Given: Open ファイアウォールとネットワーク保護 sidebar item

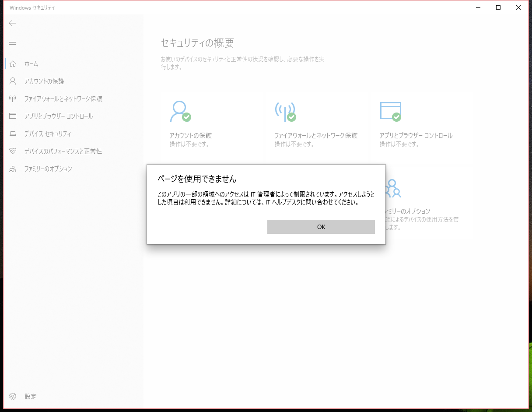Looking at the screenshot, I should click(x=63, y=99).
